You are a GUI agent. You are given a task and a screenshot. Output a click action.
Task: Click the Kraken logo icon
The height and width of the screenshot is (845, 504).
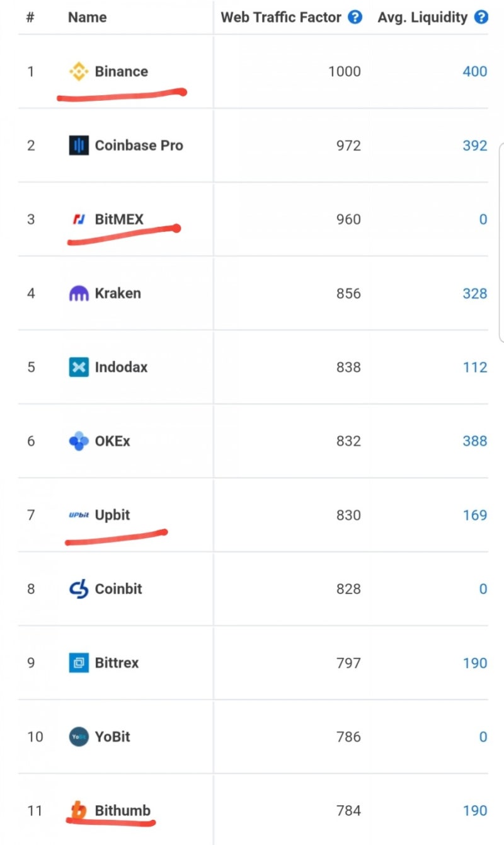(78, 293)
